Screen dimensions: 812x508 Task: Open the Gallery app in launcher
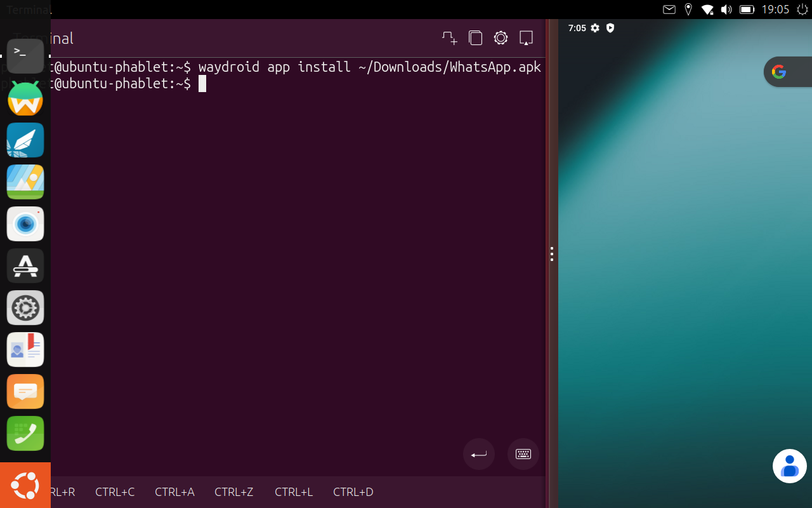[x=25, y=182]
